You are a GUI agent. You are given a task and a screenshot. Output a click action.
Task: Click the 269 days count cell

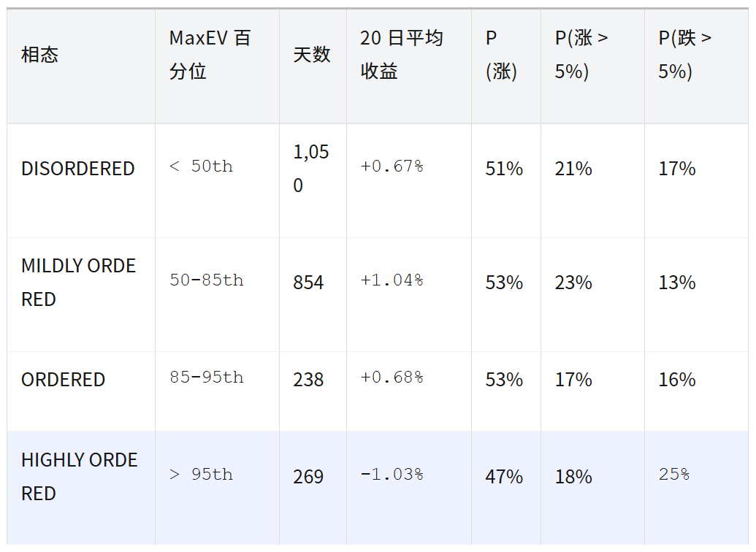(308, 477)
